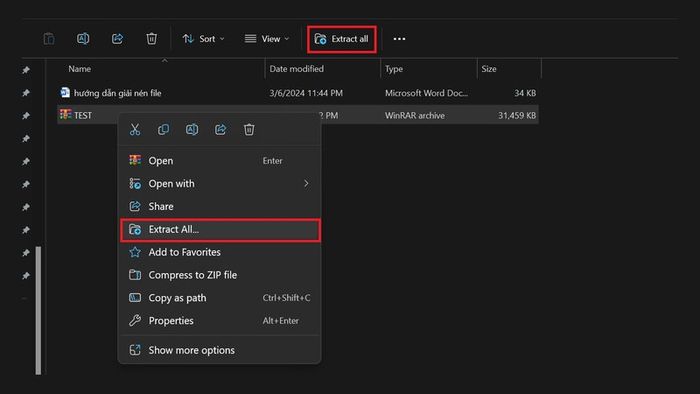700x394 pixels.
Task: Click the 34 KB size cell
Action: (525, 93)
